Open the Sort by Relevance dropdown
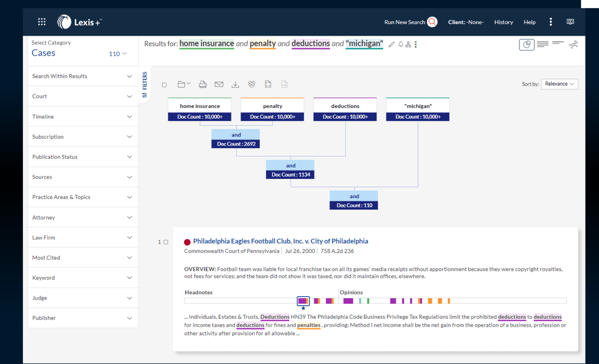The image size is (599, 364). pyautogui.click(x=559, y=84)
